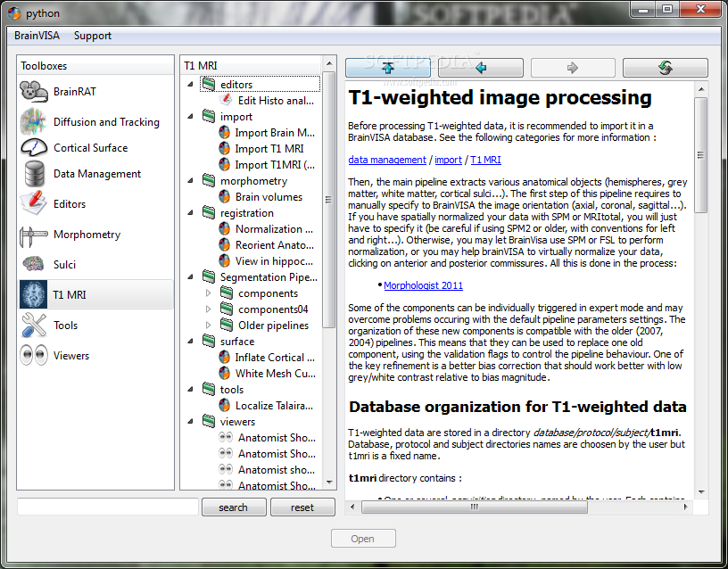This screenshot has width=728, height=569.
Task: Select the T1 MRI toolbox icon
Action: coord(33,294)
